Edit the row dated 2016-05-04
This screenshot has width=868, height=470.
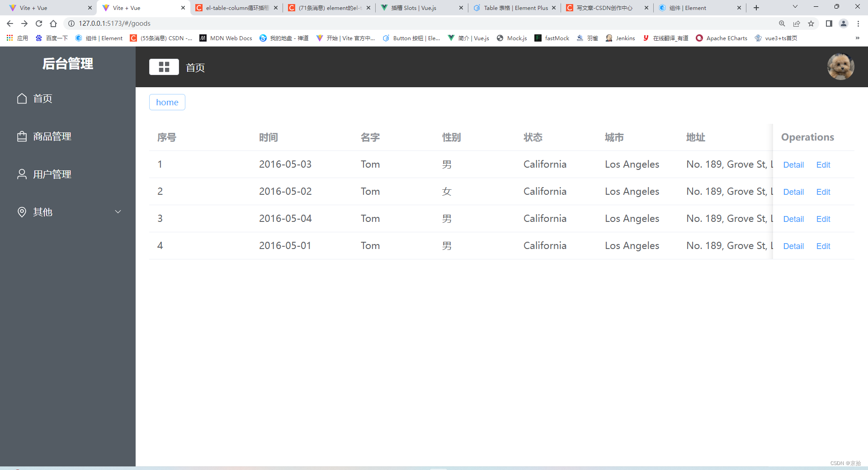click(823, 219)
